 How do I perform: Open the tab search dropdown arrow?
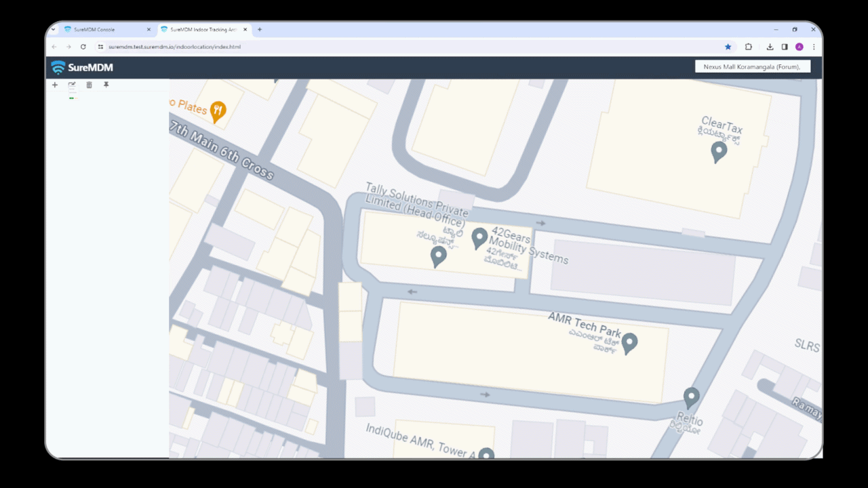click(54, 30)
